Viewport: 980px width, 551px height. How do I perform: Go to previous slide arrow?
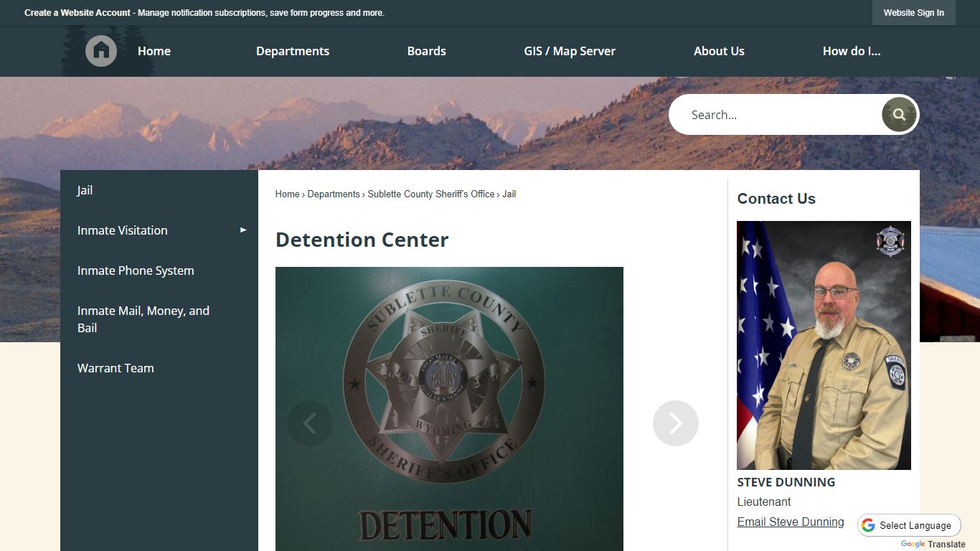click(x=310, y=423)
